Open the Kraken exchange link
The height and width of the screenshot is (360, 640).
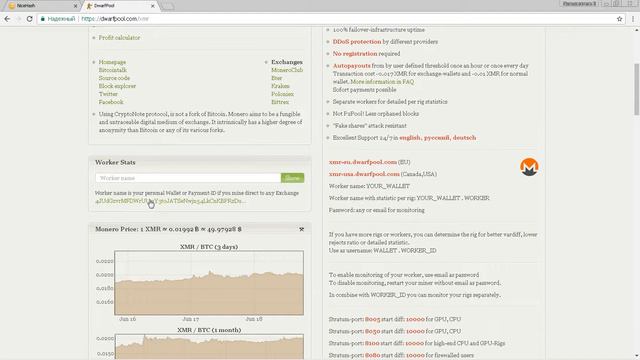point(280,86)
